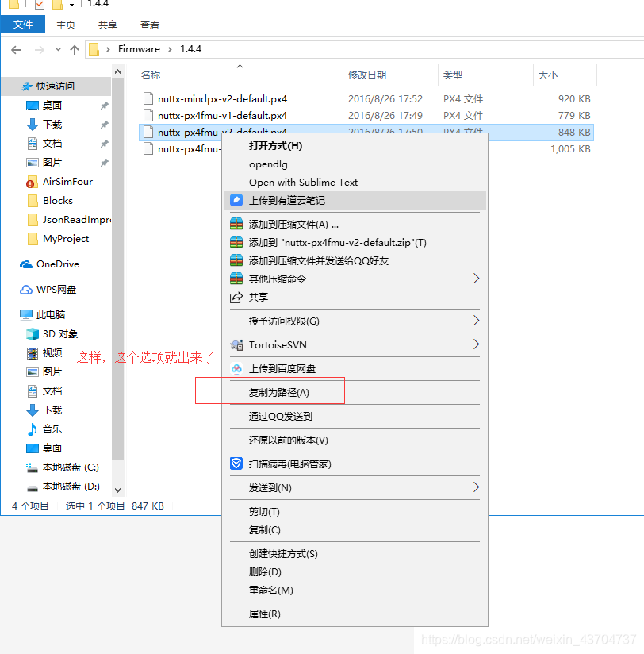Choose 共享 from context menu

[355, 297]
